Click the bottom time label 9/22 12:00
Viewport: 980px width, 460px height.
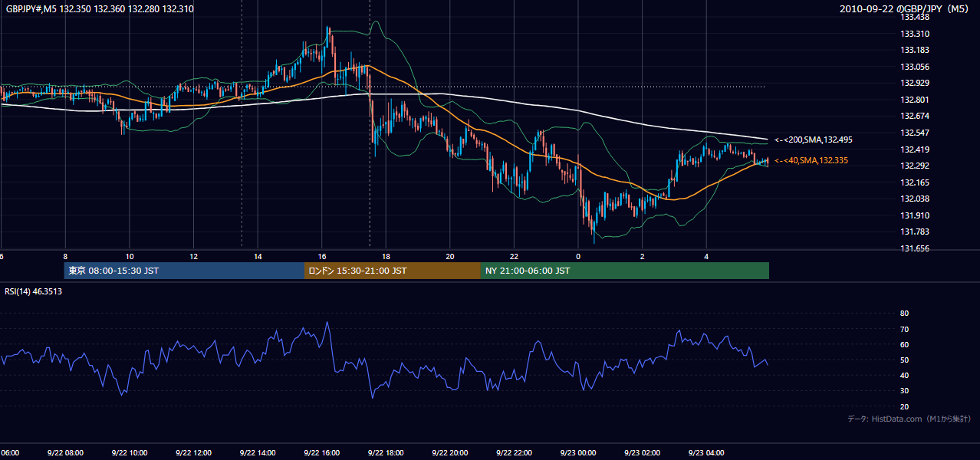coord(193,452)
